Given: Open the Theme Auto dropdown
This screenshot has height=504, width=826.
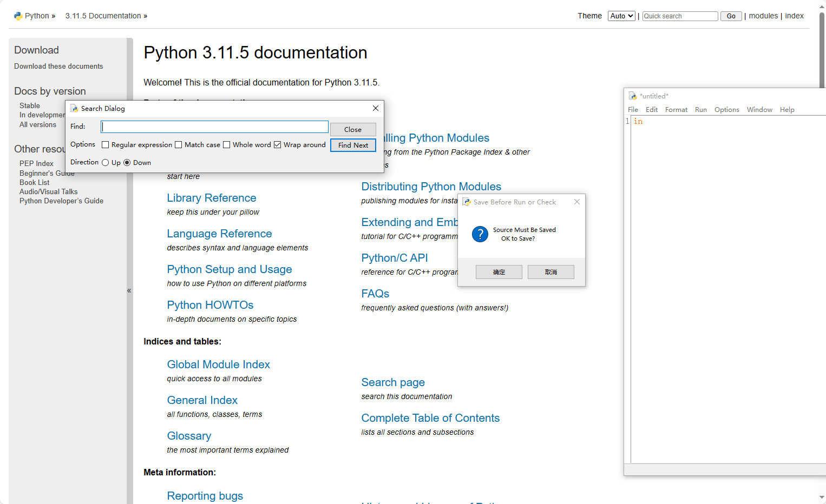Looking at the screenshot, I should tap(621, 16).
